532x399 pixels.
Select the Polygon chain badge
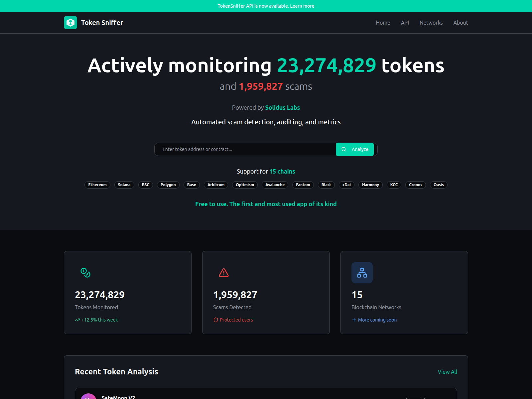(x=168, y=185)
